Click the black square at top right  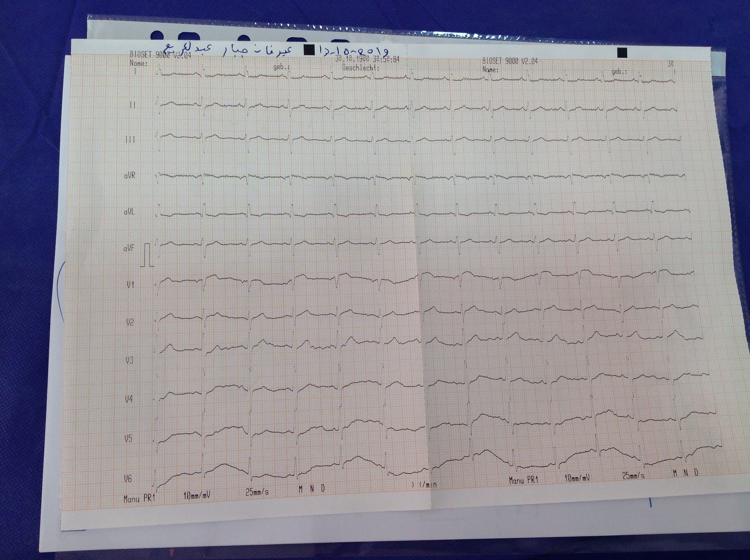622,53
